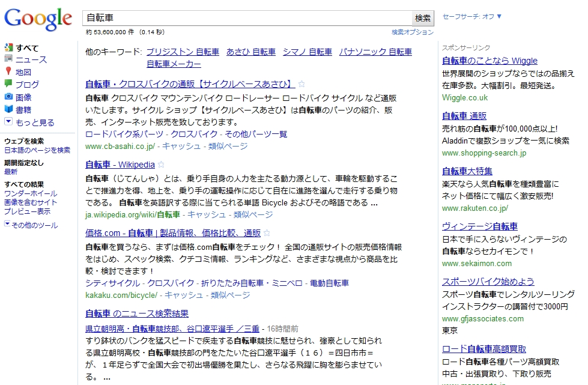Image resolution: width=588 pixels, height=385 pixels.
Task: Select ブログ search category
Action: point(27,84)
